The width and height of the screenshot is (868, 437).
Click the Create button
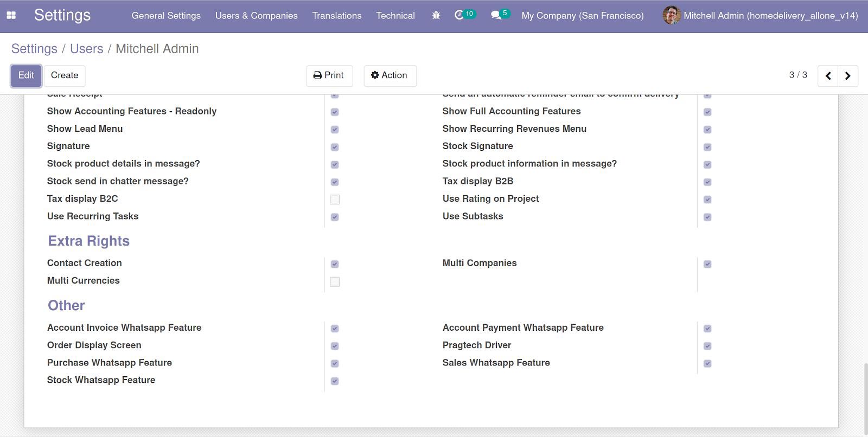point(65,76)
